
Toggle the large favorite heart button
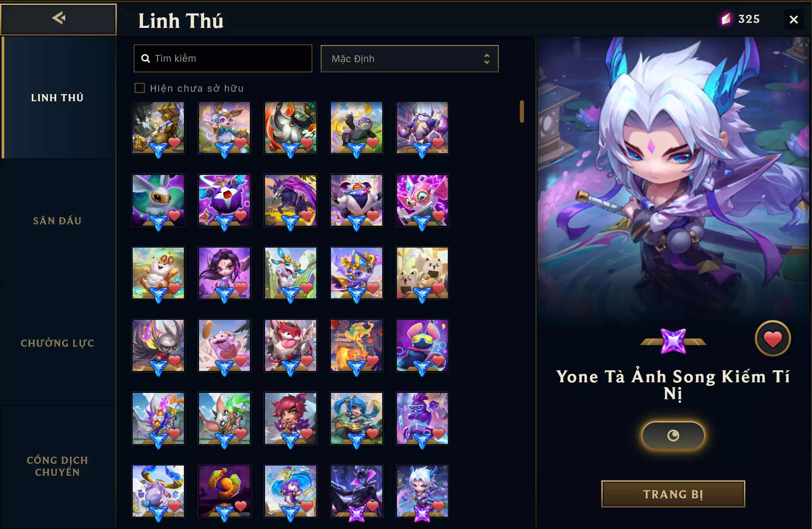773,339
